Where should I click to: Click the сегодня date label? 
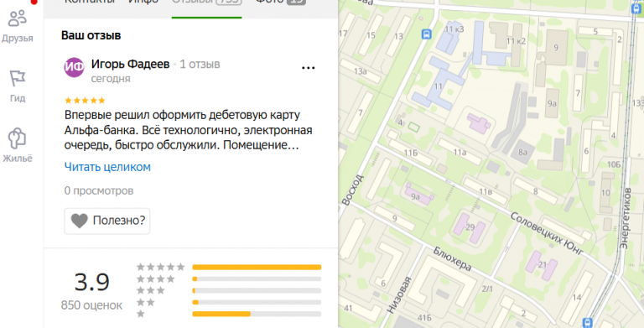[x=111, y=79]
